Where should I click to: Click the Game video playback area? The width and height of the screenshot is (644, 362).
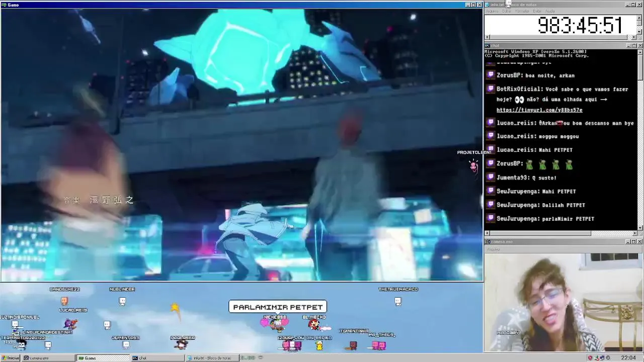click(242, 145)
